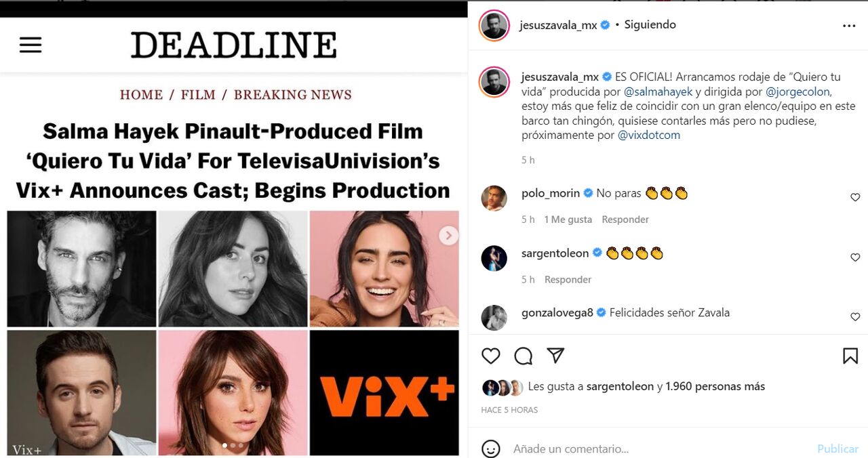
Task: Open the three-dot post options menu
Action: [849, 26]
